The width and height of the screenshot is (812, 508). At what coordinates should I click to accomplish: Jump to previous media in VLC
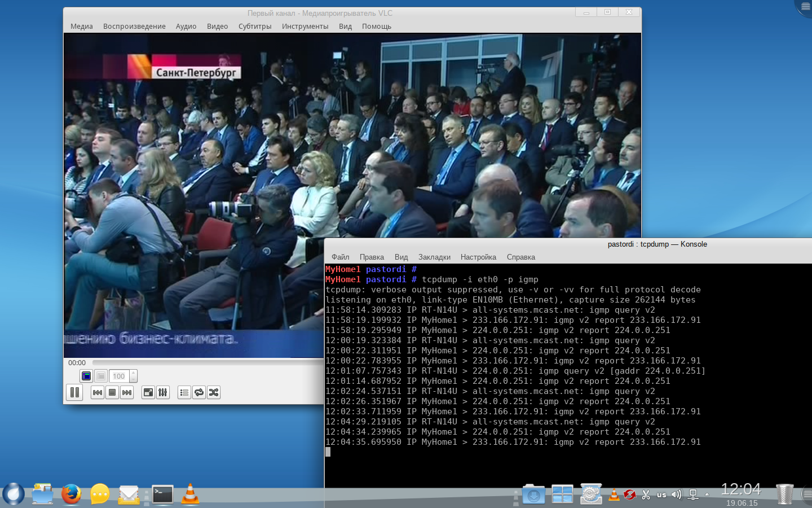(x=98, y=392)
